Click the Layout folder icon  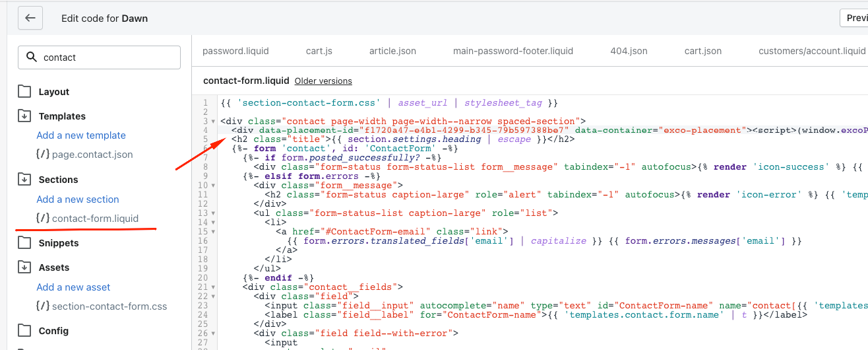click(24, 92)
